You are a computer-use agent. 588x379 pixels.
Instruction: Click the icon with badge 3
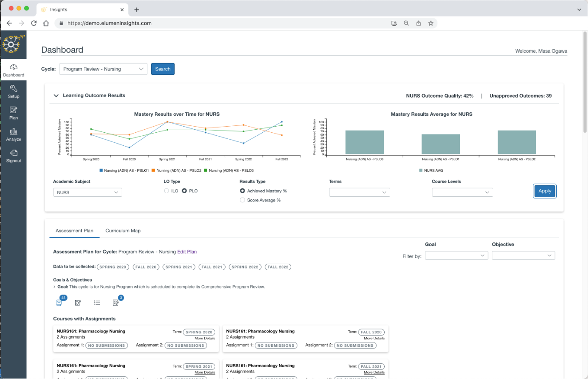point(116,302)
